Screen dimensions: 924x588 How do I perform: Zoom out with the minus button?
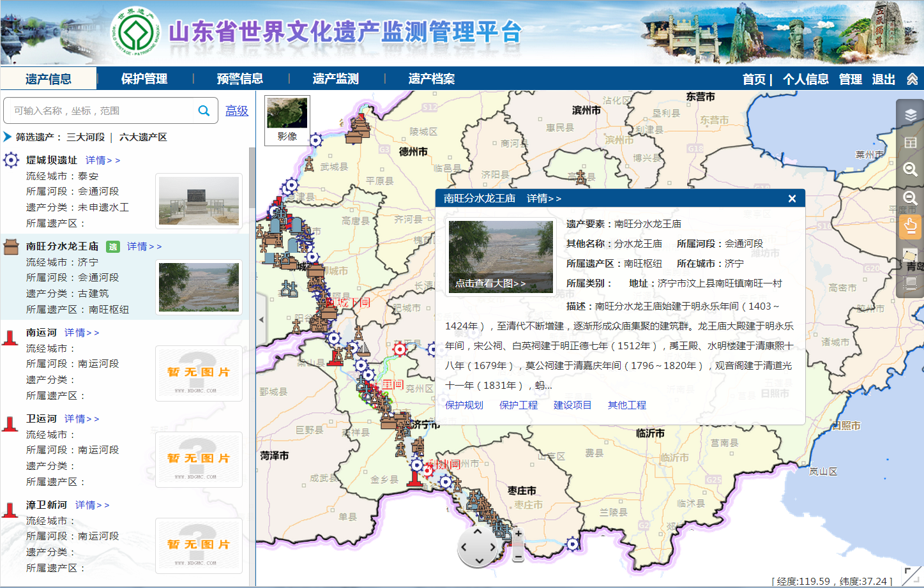(518, 557)
